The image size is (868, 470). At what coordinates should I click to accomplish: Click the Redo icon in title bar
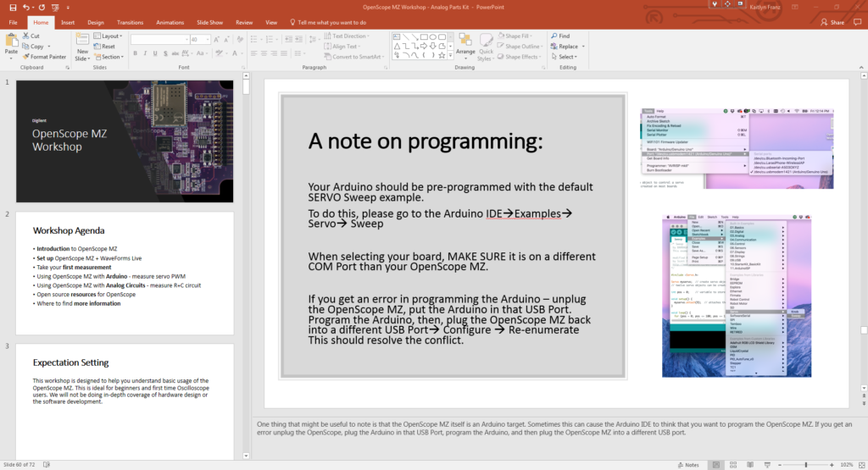click(42, 7)
